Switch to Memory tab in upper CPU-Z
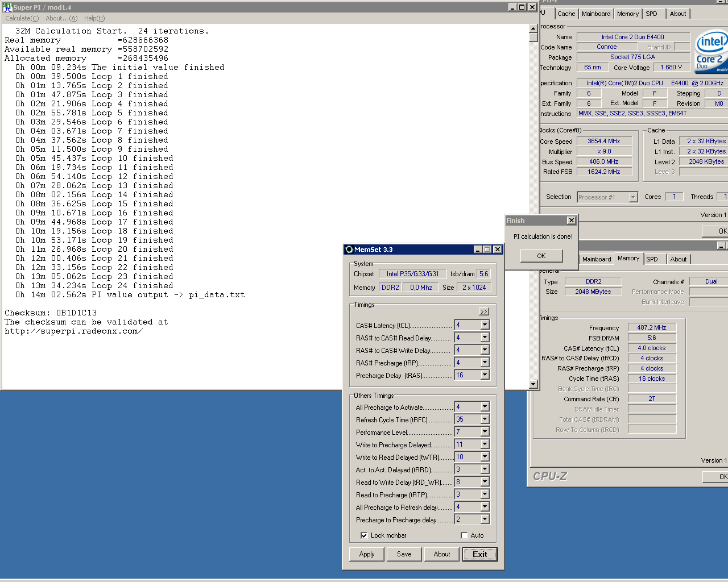The height and width of the screenshot is (582, 728). pyautogui.click(x=628, y=14)
